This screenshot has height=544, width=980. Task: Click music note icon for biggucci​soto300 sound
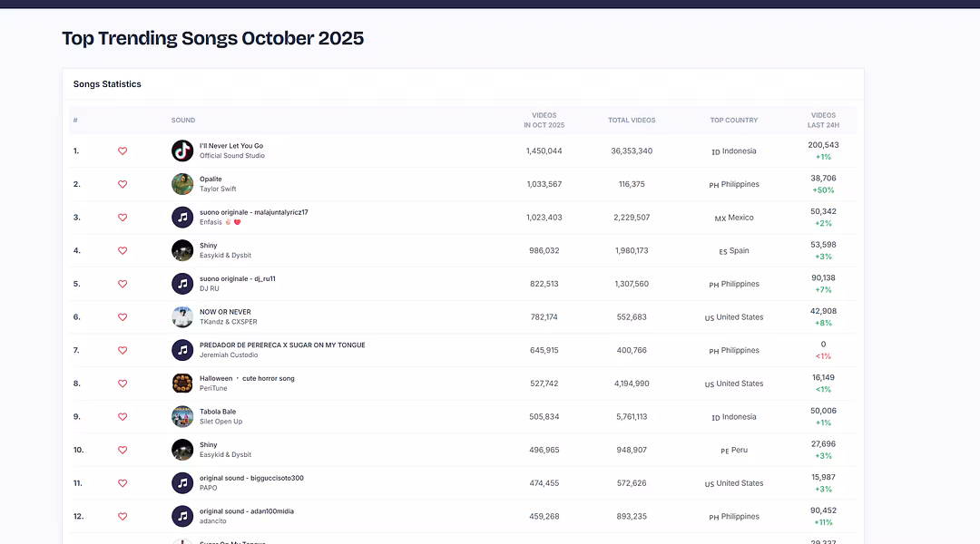click(x=182, y=483)
